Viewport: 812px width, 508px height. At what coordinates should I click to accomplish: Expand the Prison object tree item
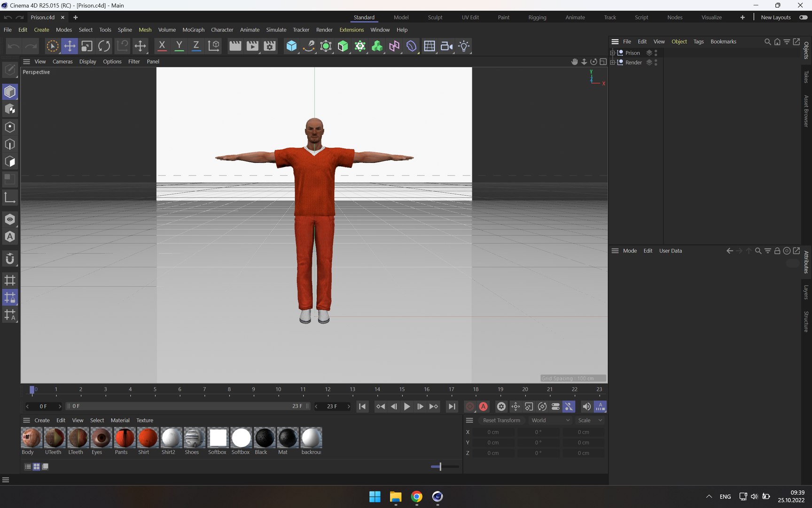(613, 53)
